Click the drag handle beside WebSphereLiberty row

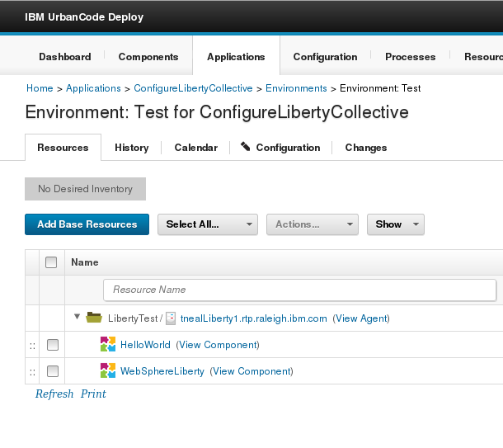coord(32,371)
